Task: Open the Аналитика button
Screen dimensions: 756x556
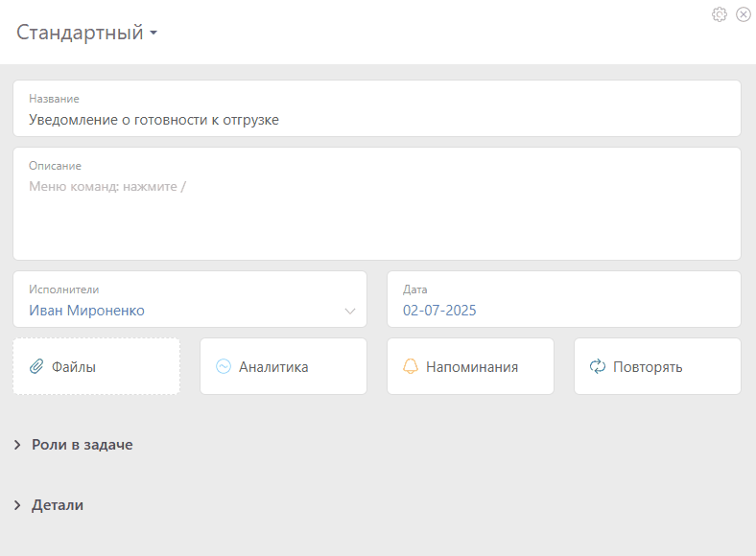Action: (284, 366)
